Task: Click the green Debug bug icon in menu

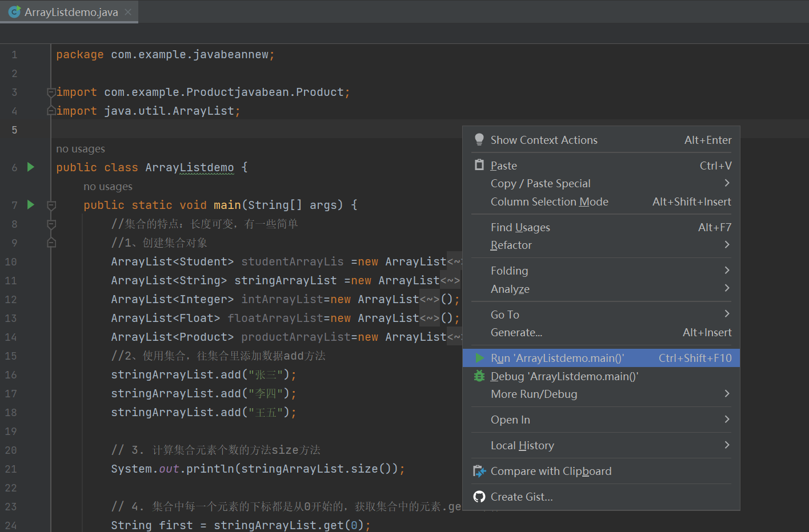Action: 479,376
